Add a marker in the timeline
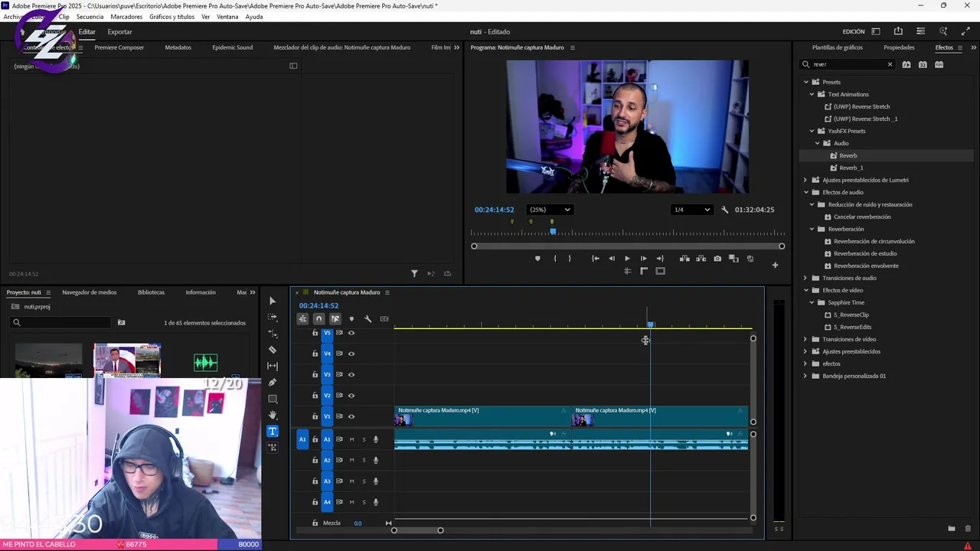 pyautogui.click(x=351, y=319)
